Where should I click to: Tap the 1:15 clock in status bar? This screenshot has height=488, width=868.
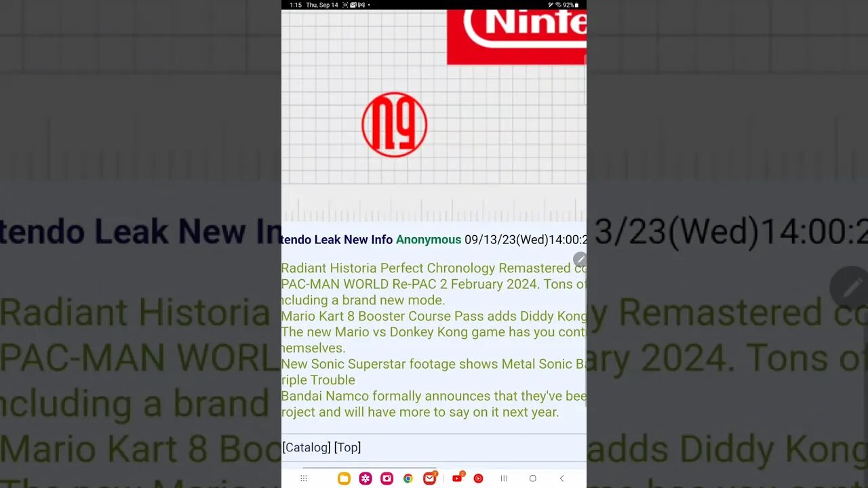coord(296,5)
